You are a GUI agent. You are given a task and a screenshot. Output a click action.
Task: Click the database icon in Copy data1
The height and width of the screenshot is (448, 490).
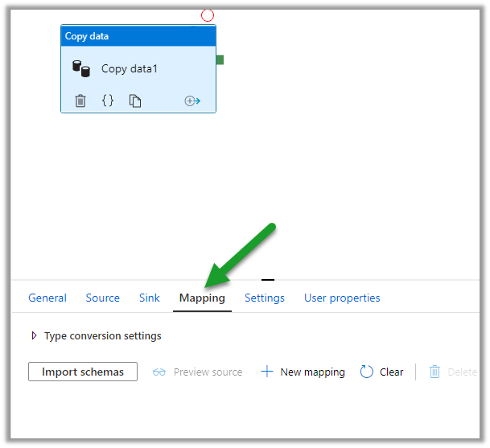click(x=81, y=69)
